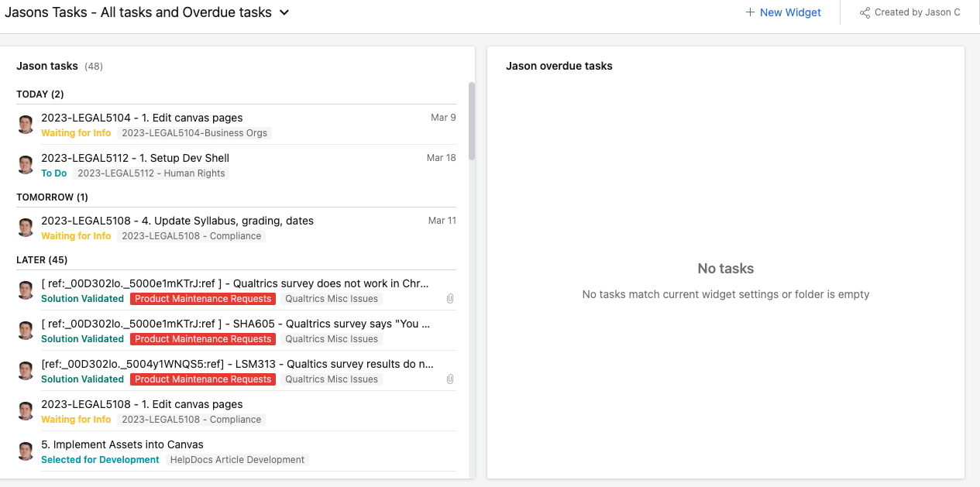Click the task count (48) label
This screenshot has height=487, width=980.
point(94,67)
